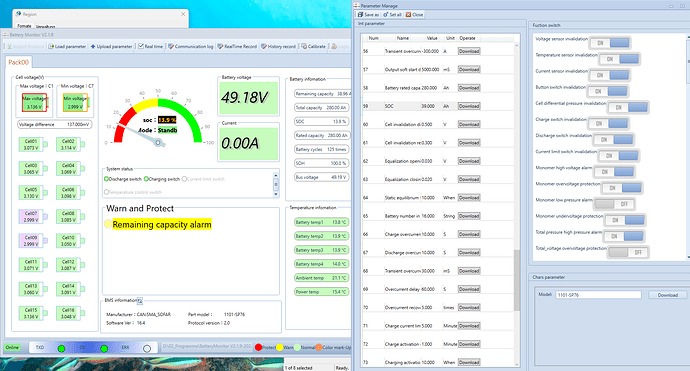Toggle Button switch invalidation switch
The width and height of the screenshot is (690, 371).
(x=608, y=91)
